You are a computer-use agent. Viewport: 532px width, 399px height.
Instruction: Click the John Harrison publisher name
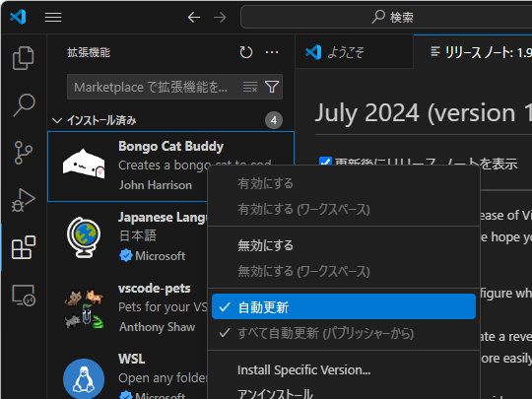pyautogui.click(x=156, y=185)
